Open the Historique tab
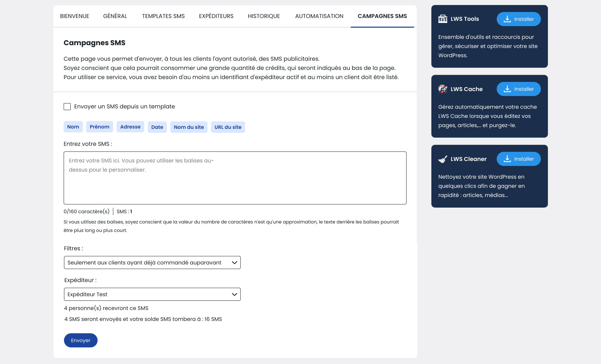This screenshot has width=601, height=364. tap(264, 16)
